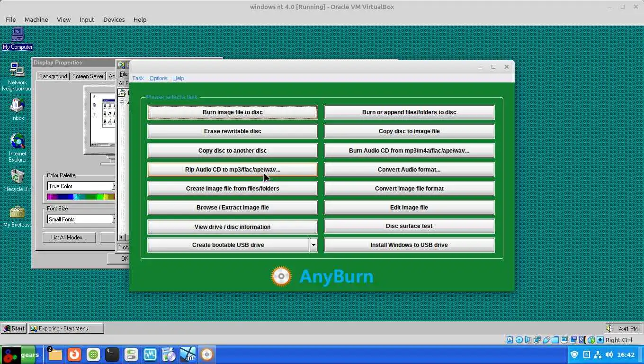Click VirtualBox keyboard capture arrow indicator
Image resolution: width=644 pixels, height=364 pixels.
tap(600, 340)
